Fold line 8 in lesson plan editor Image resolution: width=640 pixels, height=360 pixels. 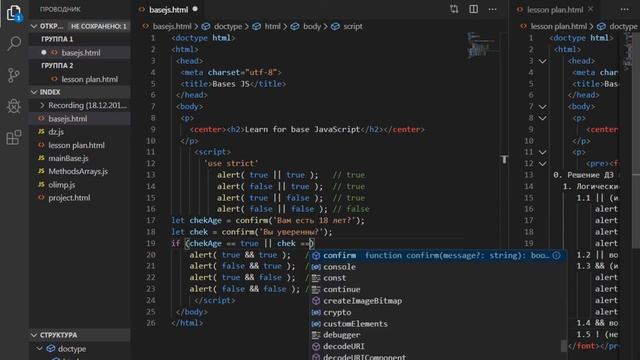[x=542, y=118]
